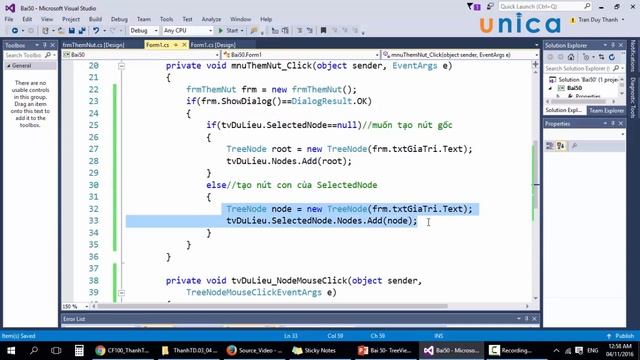Open Calculator from the taskbar
This screenshot has width=640, height=360.
(79, 350)
